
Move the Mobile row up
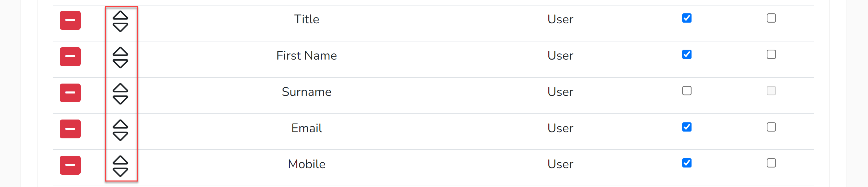pos(120,160)
